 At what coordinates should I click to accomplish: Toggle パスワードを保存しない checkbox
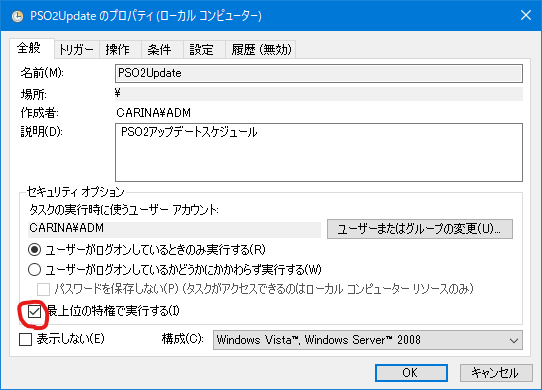44,289
